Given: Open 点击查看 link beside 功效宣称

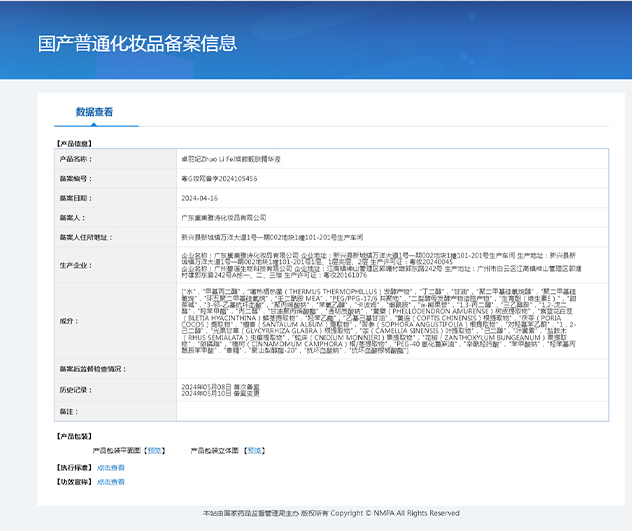Looking at the screenshot, I should (x=111, y=482).
